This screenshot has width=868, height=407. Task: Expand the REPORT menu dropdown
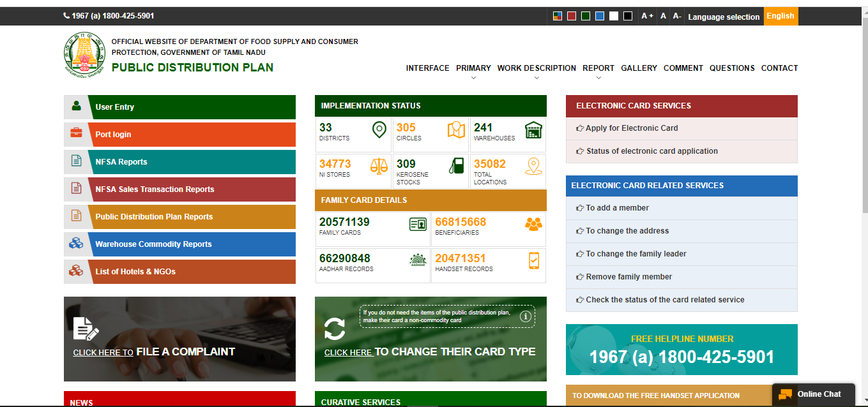point(598,68)
